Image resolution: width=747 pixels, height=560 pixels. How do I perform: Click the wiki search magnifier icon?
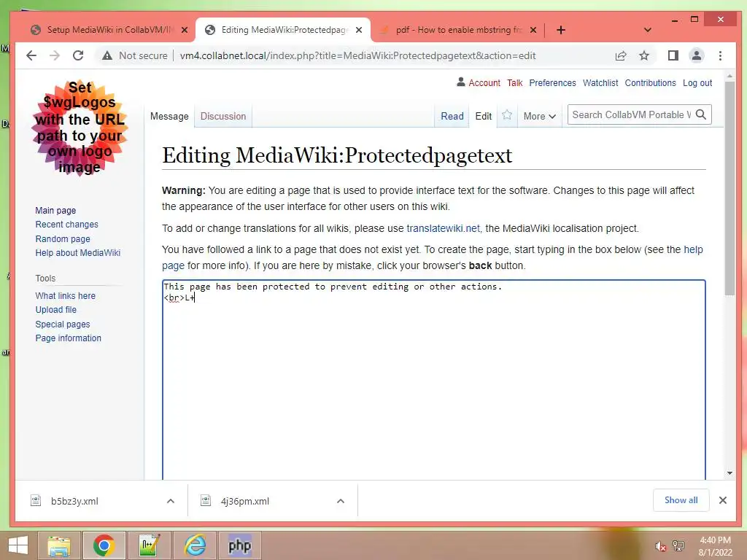click(701, 114)
